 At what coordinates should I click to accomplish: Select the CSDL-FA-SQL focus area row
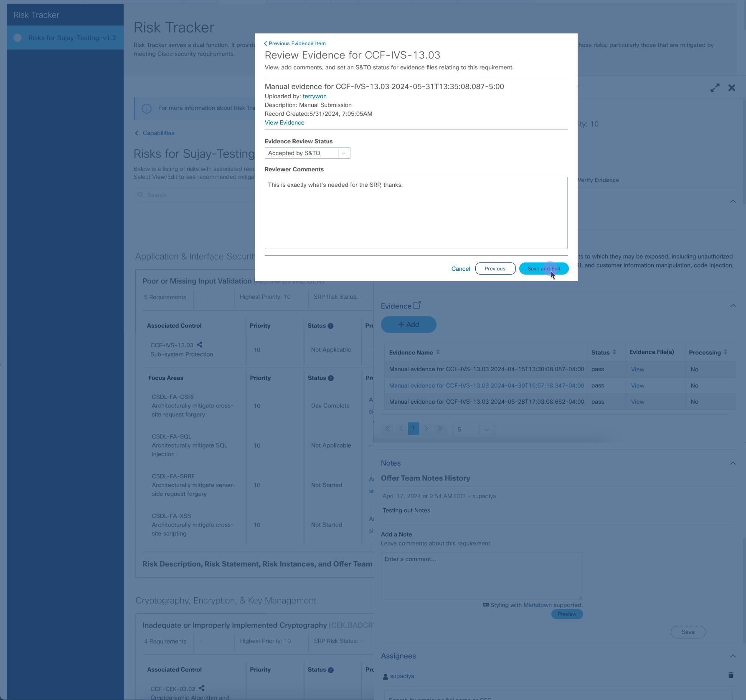tap(190, 445)
